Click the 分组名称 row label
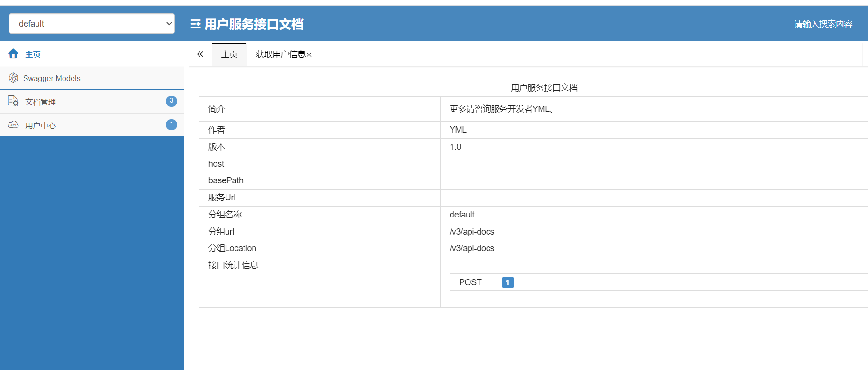 (x=225, y=215)
